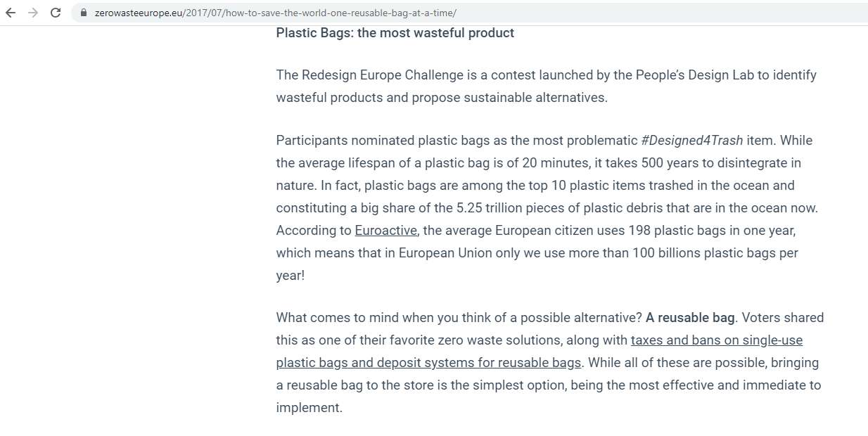
Task: Open the Euroactive link
Action: coord(386,231)
